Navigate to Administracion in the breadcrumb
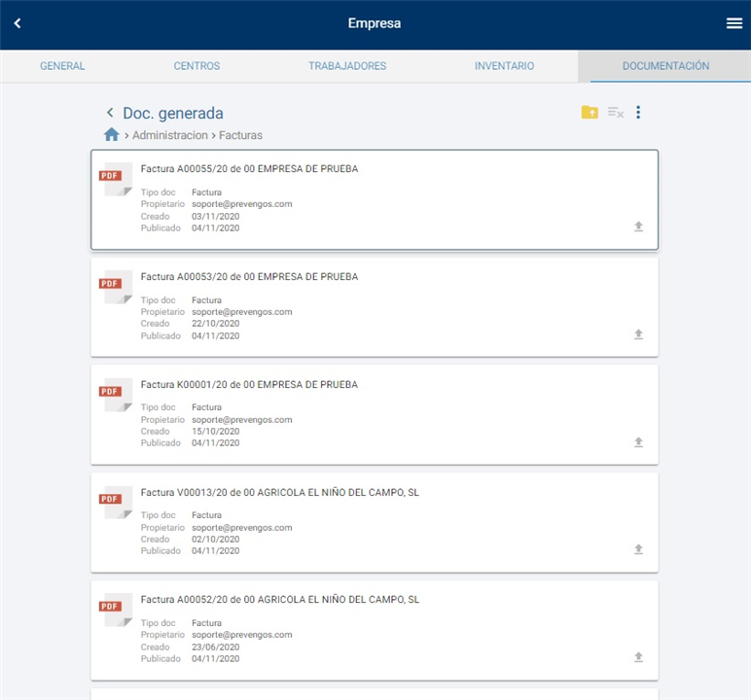Screen dimensions: 751x700 click(170, 136)
